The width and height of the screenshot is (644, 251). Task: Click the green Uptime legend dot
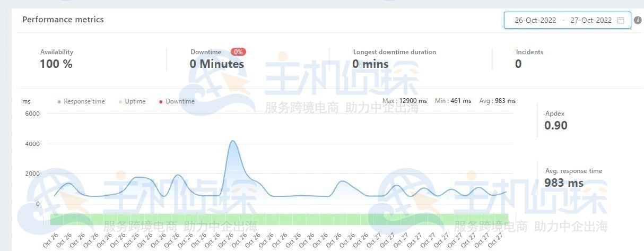[x=120, y=101]
